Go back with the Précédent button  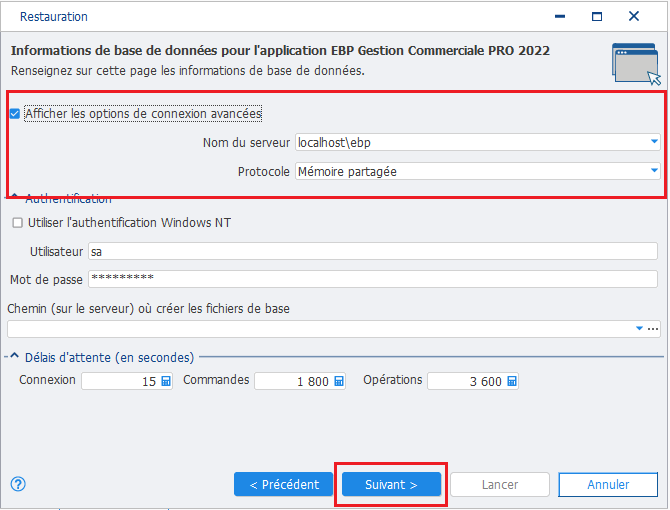284,484
